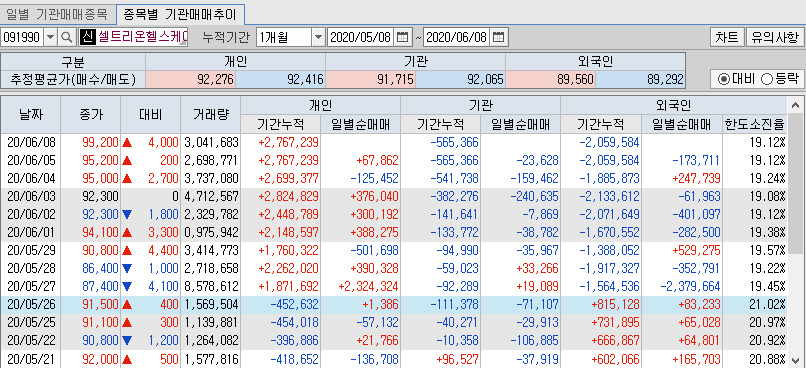Click the 셀트리온헬스케어 stock name field
The image size is (806, 368).
(x=141, y=37)
